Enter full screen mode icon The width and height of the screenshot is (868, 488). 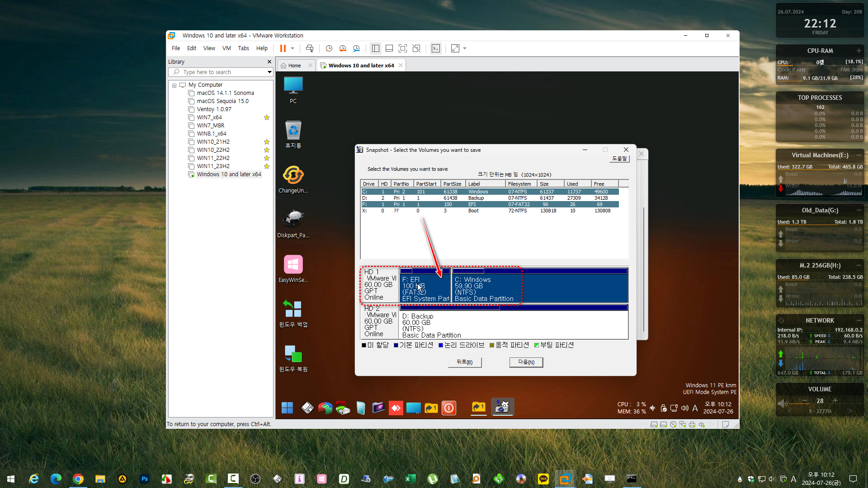403,48
